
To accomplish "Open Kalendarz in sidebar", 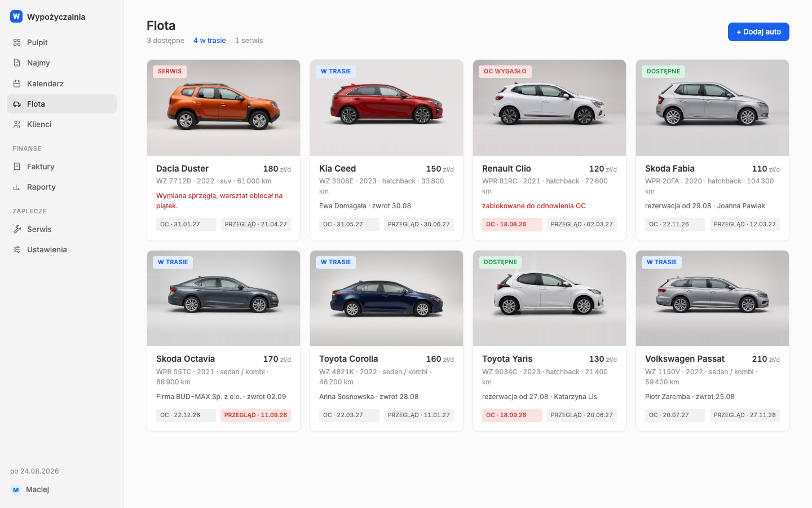I will click(x=61, y=84).
